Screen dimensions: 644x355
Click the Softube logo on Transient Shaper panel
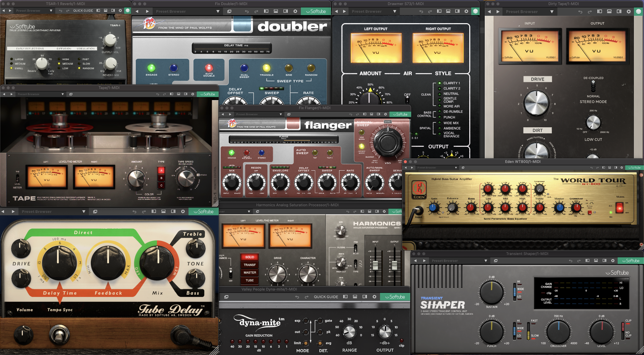(x=618, y=273)
